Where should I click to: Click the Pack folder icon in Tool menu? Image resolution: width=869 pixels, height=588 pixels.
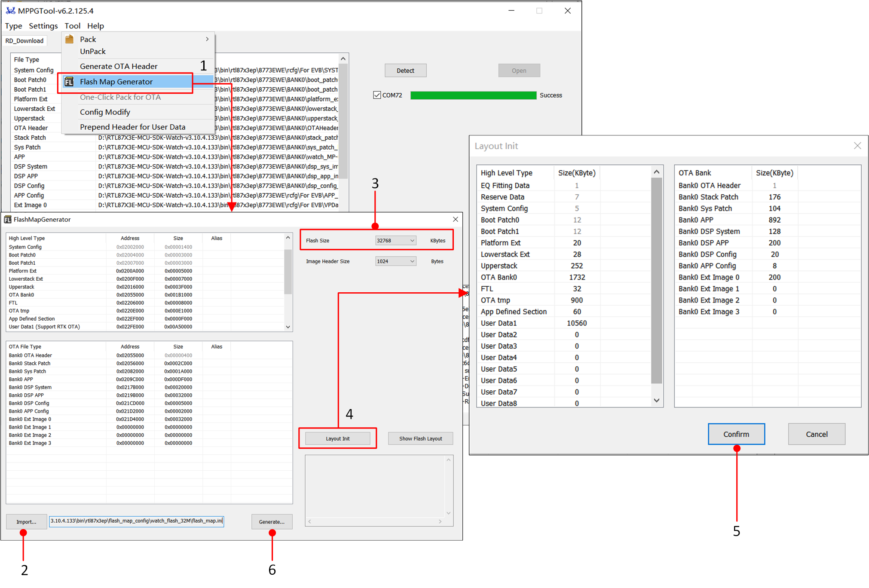(x=69, y=39)
